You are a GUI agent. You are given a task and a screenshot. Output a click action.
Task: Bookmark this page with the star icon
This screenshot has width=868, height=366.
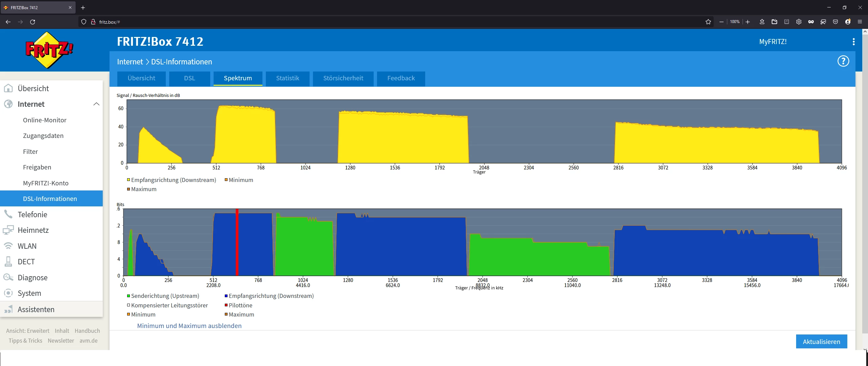point(708,22)
